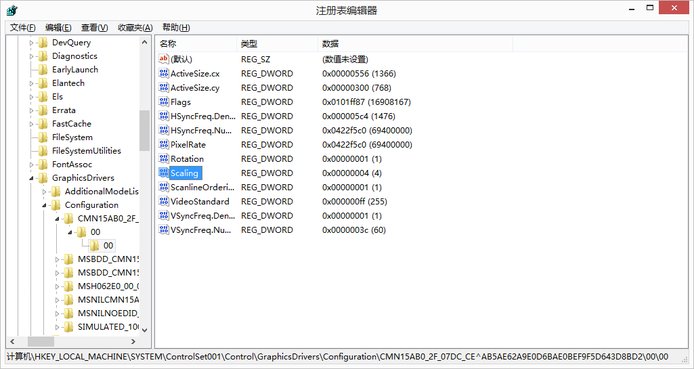Collapse the CMN15AB0_2F_ tree node
This screenshot has width=694, height=369.
tap(57, 219)
